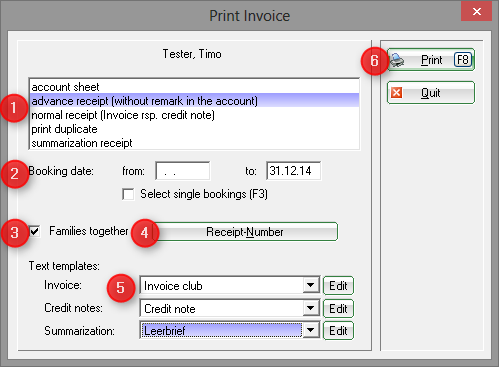
Task: Click the red X icon on Quit button
Action: coord(396,92)
